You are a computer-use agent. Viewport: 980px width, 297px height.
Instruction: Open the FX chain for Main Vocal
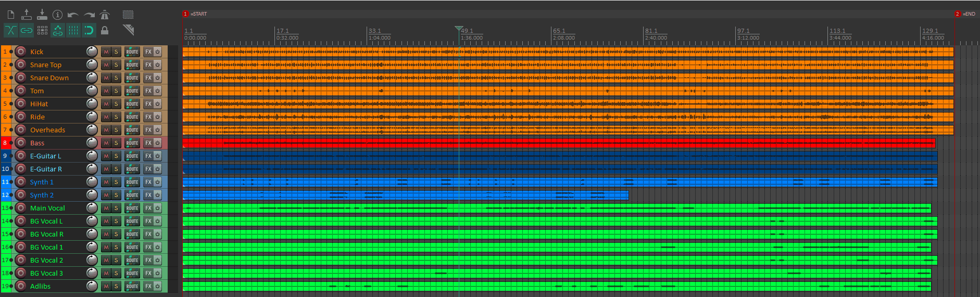[x=148, y=208]
